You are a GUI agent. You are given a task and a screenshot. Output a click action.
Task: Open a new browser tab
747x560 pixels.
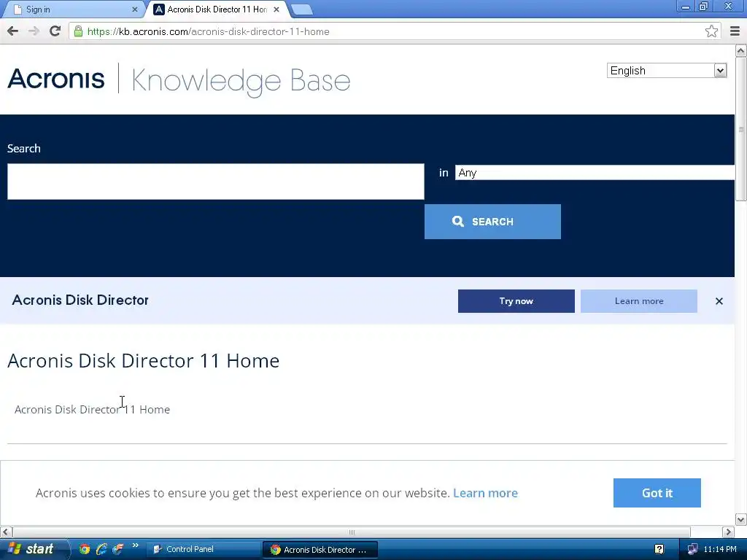[301, 9]
